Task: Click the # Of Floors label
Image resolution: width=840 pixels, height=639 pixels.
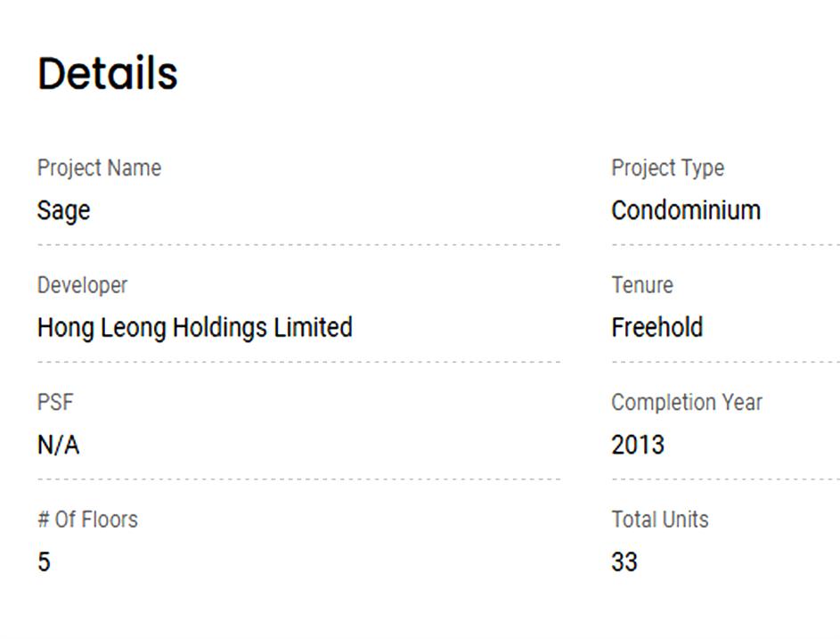Action: point(87,520)
